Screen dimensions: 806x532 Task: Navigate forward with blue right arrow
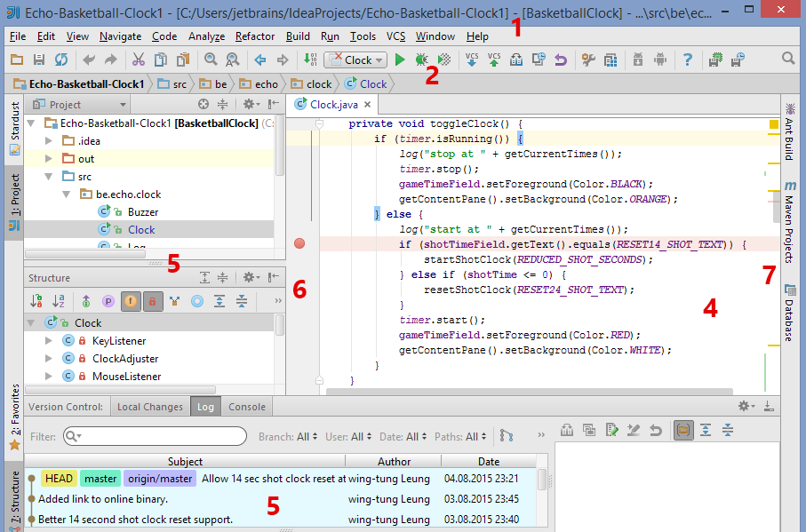pos(283,60)
